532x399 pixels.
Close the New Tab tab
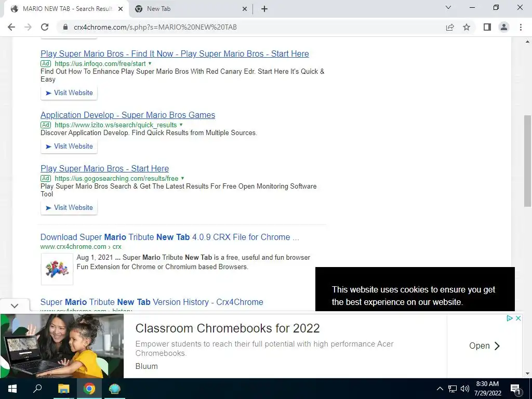pos(245,9)
